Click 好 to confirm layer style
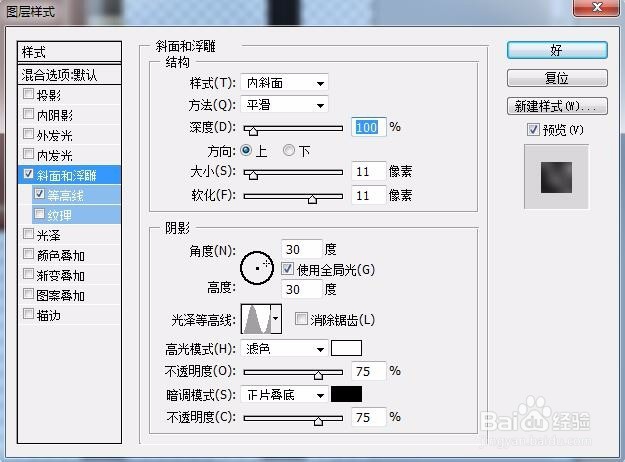 point(557,50)
